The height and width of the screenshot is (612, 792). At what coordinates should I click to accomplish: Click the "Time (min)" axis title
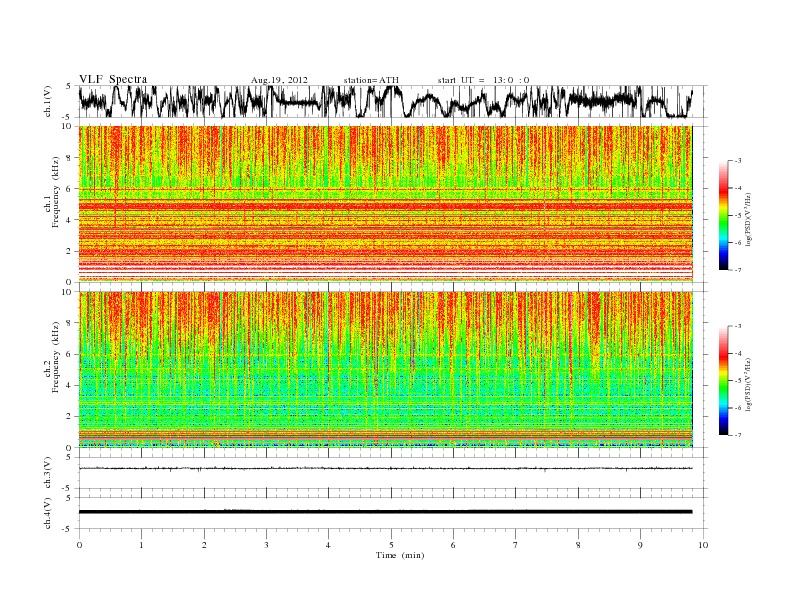(400, 555)
